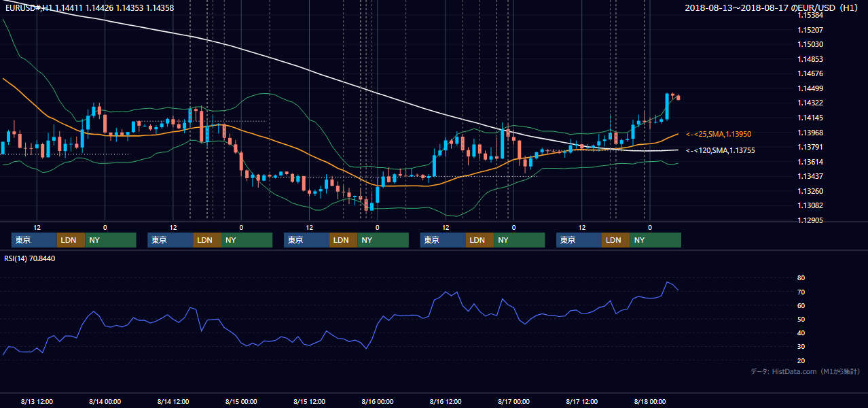868x408 pixels.
Task: Click price axis value 1.12905
Action: pyautogui.click(x=810, y=220)
